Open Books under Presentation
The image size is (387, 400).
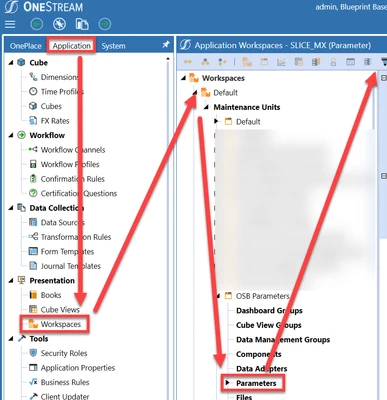51,295
